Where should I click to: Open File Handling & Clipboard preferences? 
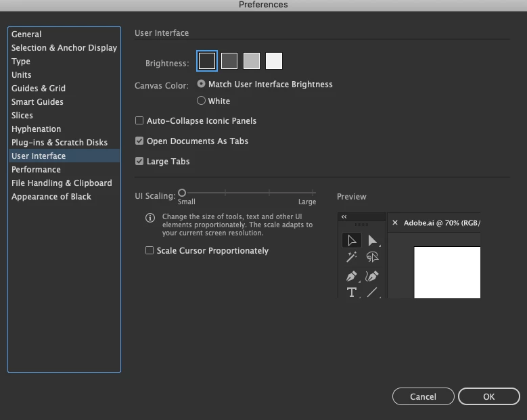64,183
